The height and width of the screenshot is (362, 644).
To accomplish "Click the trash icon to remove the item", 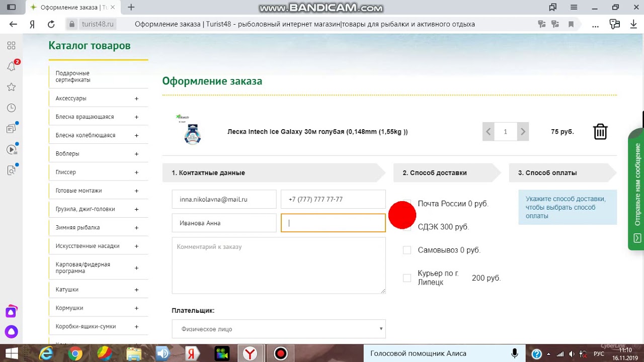I will pos(600,132).
